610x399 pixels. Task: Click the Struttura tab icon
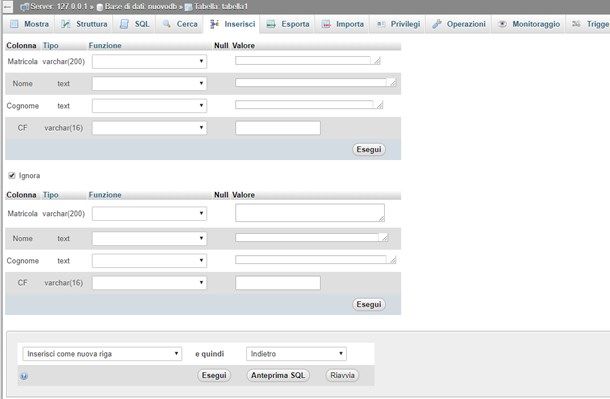tap(66, 24)
